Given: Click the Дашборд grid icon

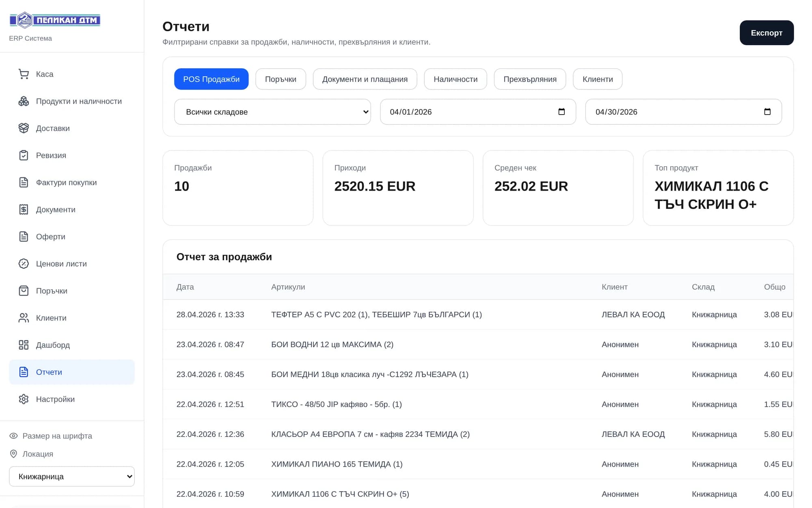Looking at the screenshot, I should (24, 345).
